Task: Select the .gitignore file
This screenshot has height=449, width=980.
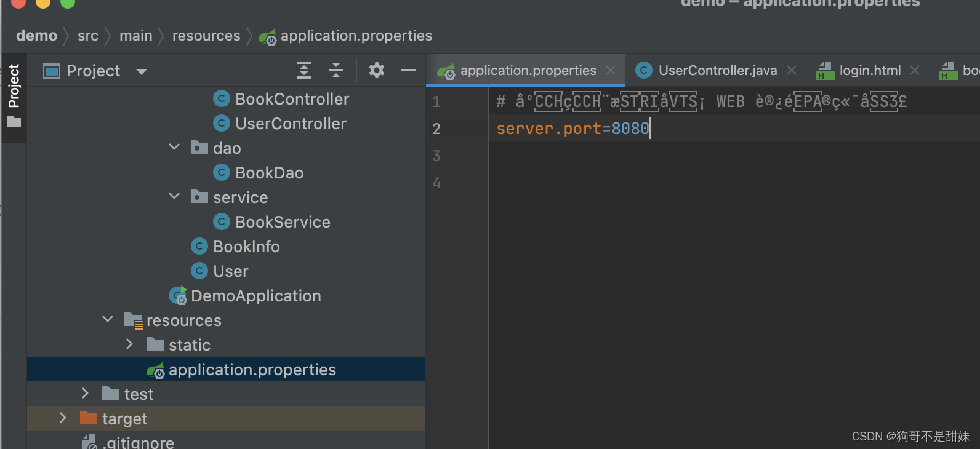Action: [x=139, y=442]
